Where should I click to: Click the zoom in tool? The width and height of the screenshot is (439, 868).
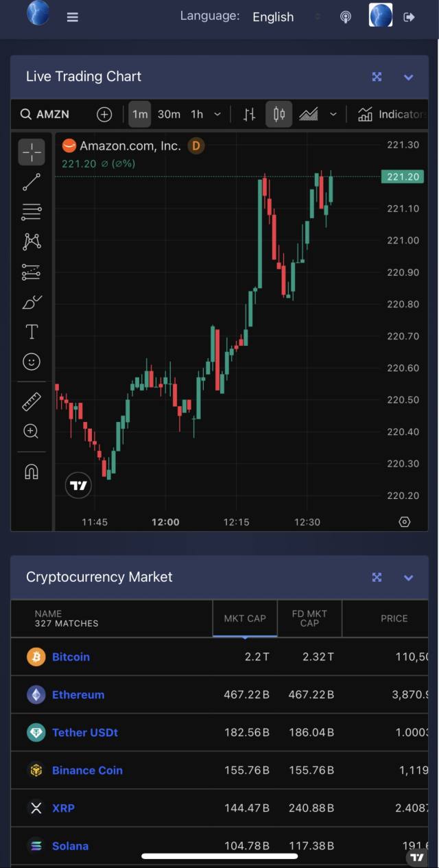click(x=32, y=432)
